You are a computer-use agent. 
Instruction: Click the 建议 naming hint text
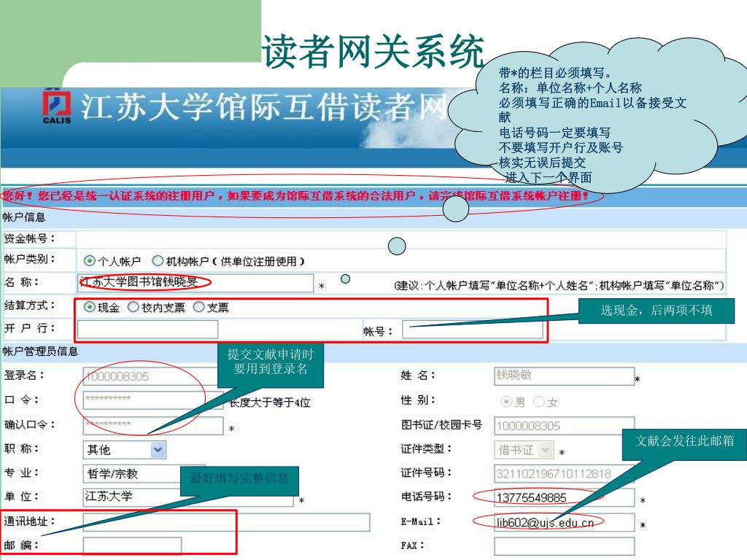[560, 286]
